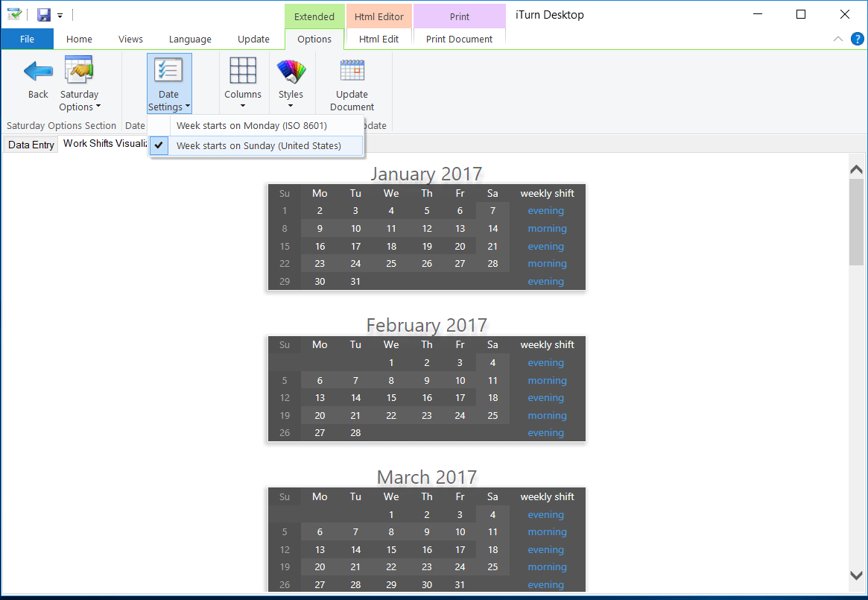
Task: Expand the Styles dropdown arrow
Action: pos(291,106)
